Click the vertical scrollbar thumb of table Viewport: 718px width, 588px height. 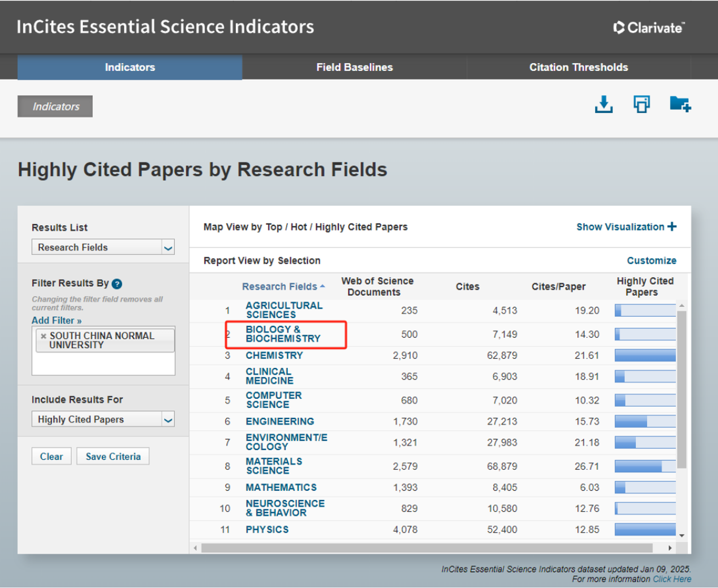click(x=682, y=389)
